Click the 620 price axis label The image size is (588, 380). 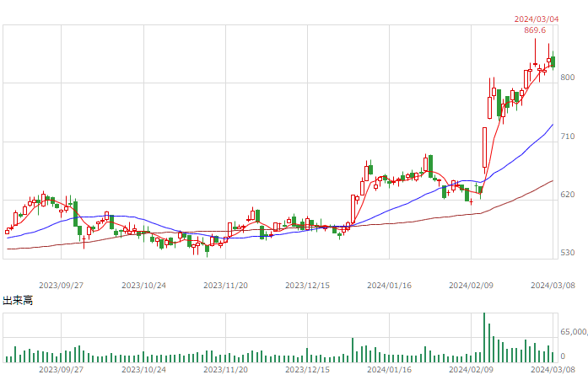point(568,195)
